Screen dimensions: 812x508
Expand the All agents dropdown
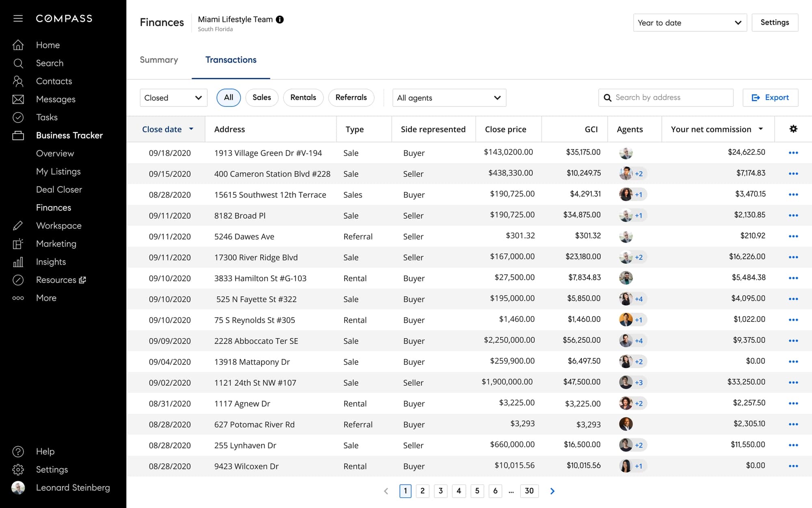tap(449, 98)
